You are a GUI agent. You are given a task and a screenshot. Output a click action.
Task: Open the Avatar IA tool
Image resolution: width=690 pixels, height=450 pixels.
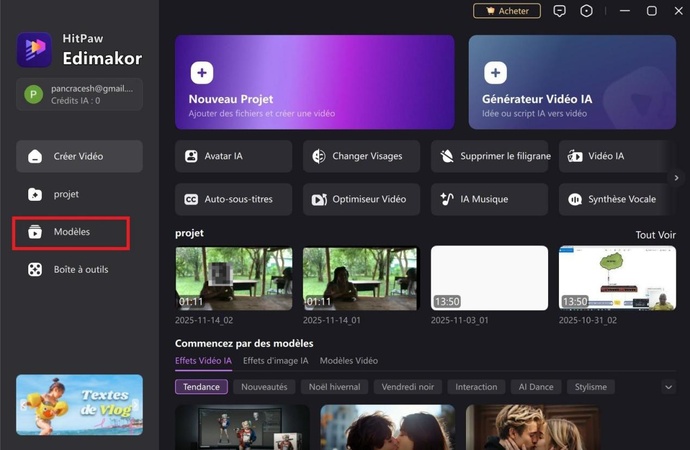[x=233, y=156]
